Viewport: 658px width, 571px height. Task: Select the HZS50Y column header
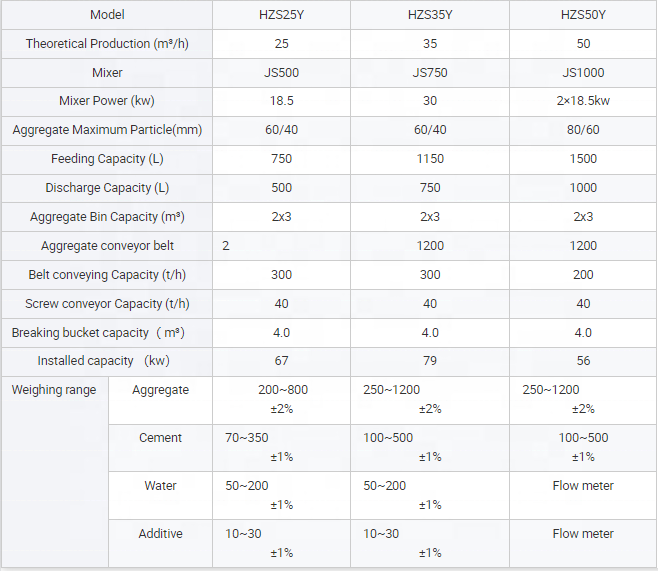[x=583, y=15]
